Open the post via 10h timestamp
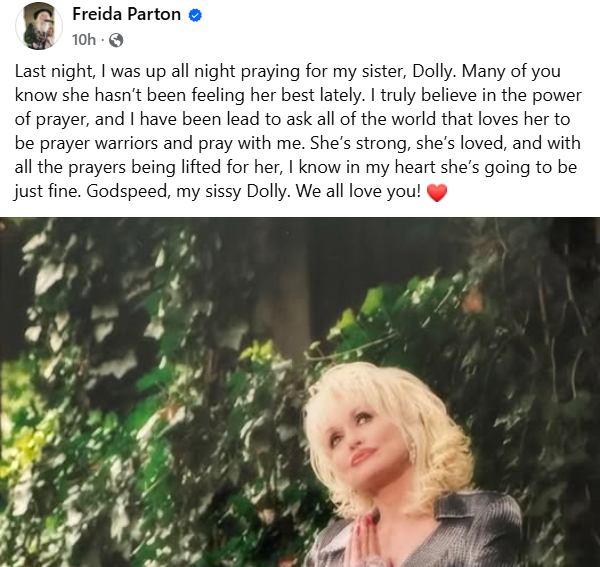600x567 pixels. pos(84,39)
